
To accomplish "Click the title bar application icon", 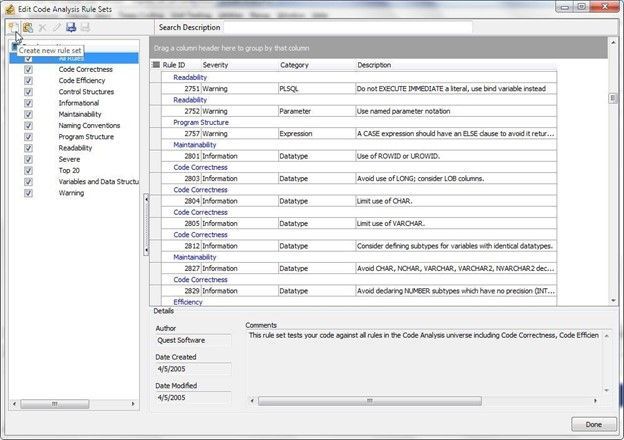I will (10, 9).
